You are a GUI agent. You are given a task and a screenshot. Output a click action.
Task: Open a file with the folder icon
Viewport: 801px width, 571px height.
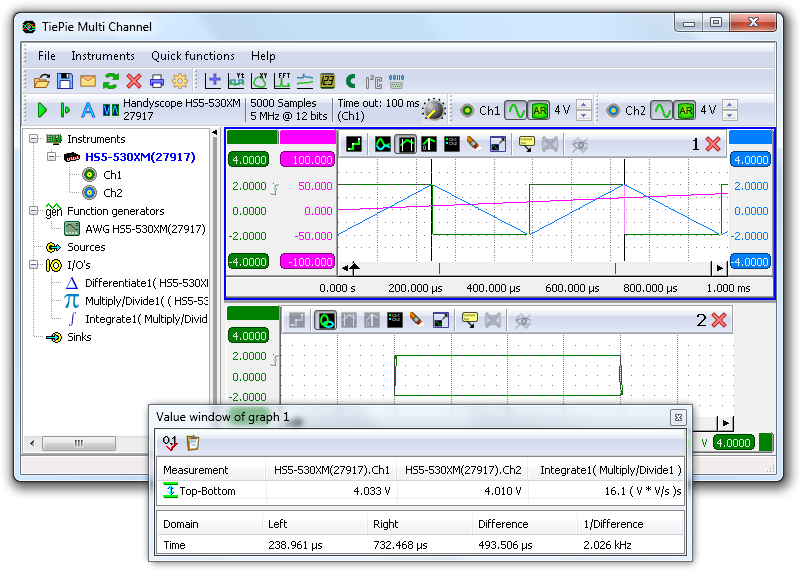[42, 81]
